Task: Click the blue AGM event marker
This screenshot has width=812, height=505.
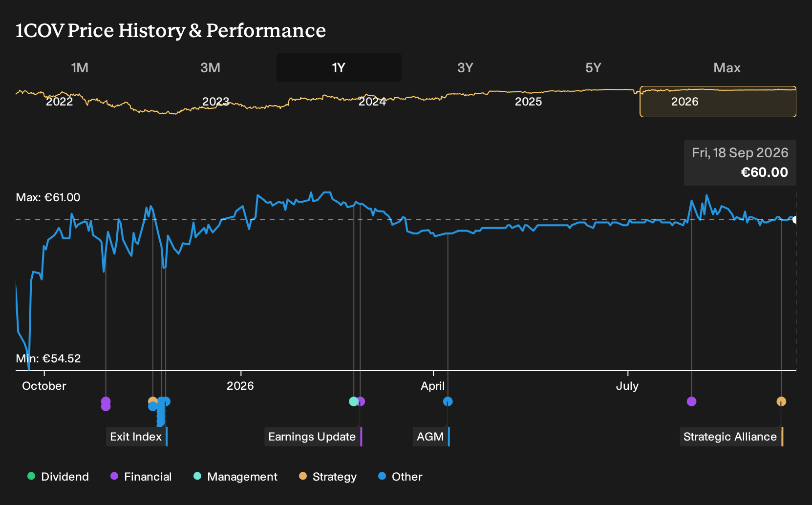Action: click(x=448, y=401)
